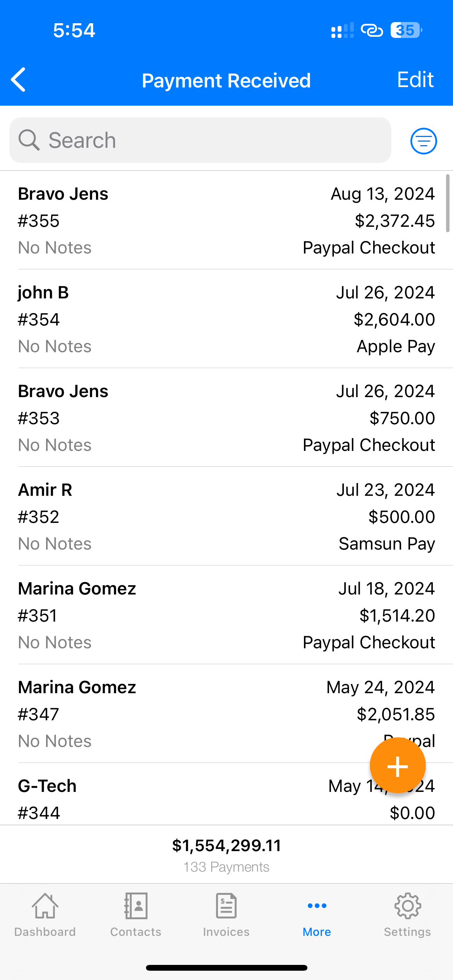
Task: Tap the magnifying glass search icon
Action: [x=29, y=140]
